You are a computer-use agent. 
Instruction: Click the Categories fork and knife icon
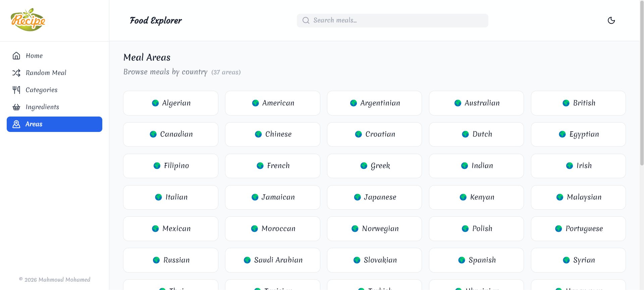pos(16,90)
